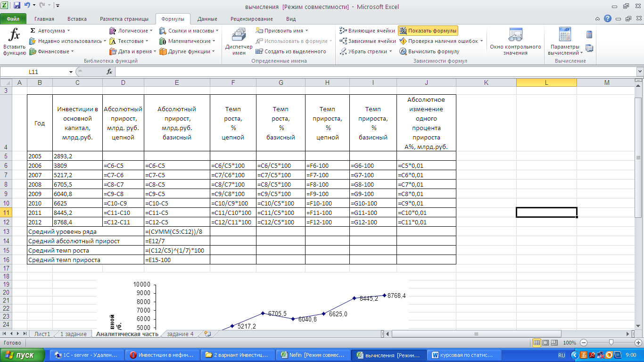
Task: Click the Insert Function fx ribbon button
Action: (x=14, y=42)
